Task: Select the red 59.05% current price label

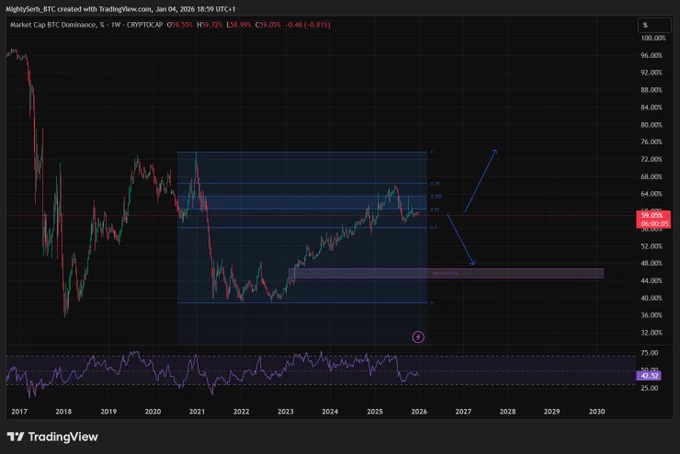Action: pos(652,215)
